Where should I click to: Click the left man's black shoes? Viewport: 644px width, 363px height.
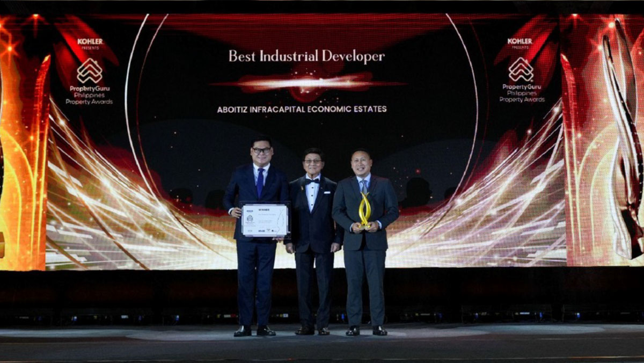[254, 331]
